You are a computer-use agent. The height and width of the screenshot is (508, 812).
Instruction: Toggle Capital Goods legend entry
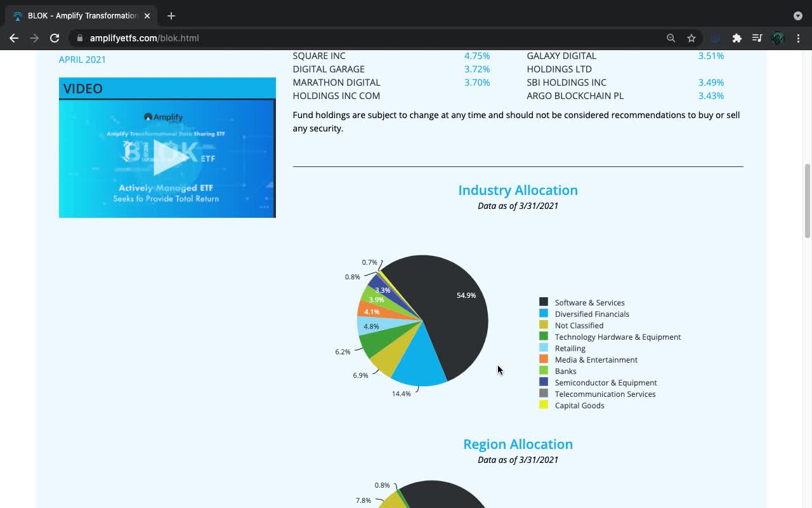(x=572, y=405)
